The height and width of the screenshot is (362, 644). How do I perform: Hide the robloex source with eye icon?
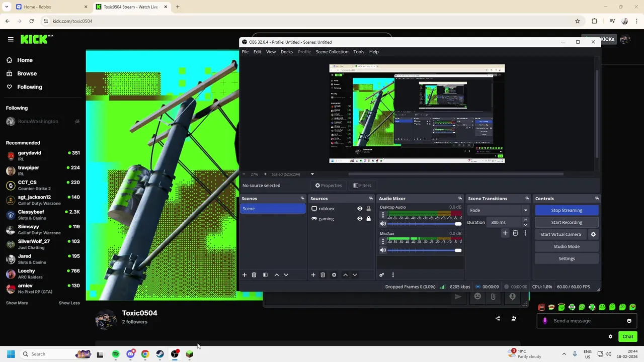[x=360, y=209]
